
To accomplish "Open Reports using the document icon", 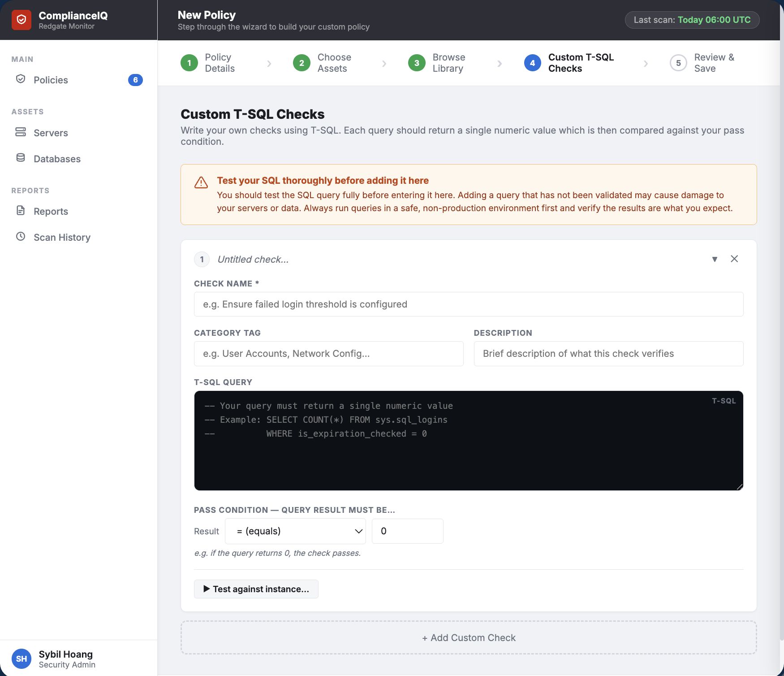I will tap(21, 210).
